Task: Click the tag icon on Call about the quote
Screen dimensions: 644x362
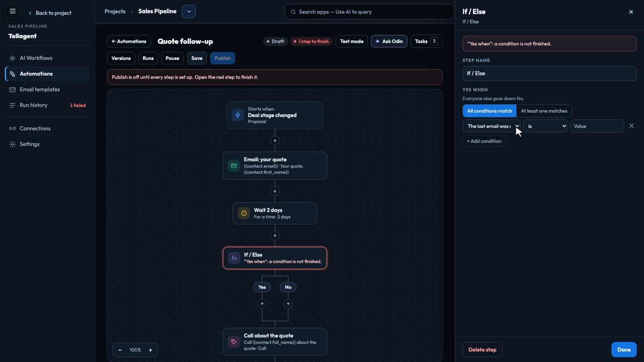Action: pyautogui.click(x=233, y=342)
